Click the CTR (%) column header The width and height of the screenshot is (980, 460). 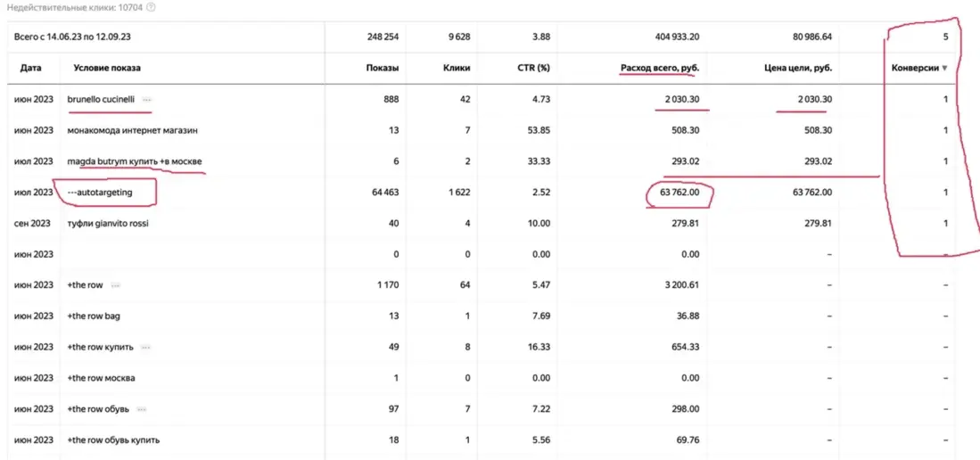531,69
